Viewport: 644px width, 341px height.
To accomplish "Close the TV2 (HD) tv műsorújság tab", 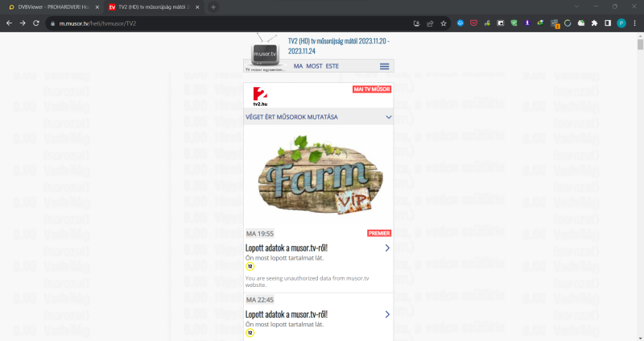I will click(x=197, y=7).
